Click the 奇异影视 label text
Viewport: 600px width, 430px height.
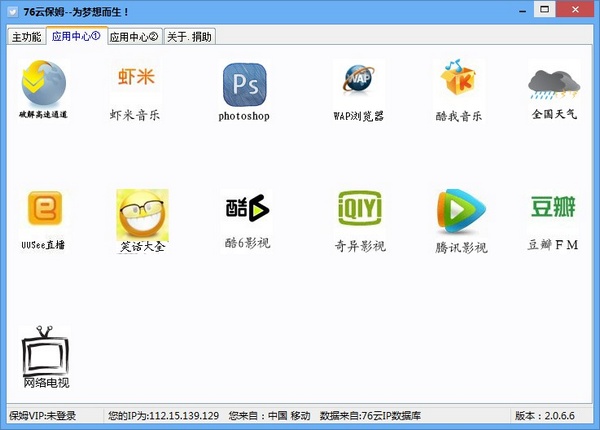coord(360,246)
